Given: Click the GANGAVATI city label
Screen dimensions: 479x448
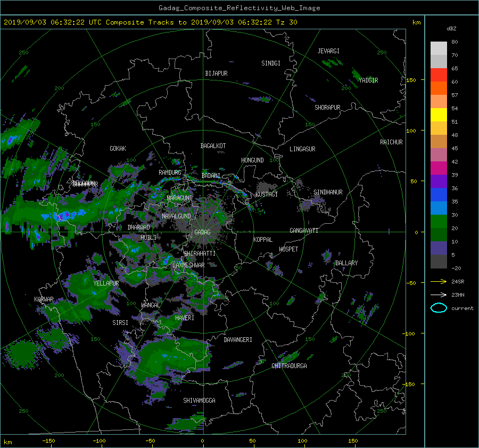Looking at the screenshot, I should (x=304, y=231).
